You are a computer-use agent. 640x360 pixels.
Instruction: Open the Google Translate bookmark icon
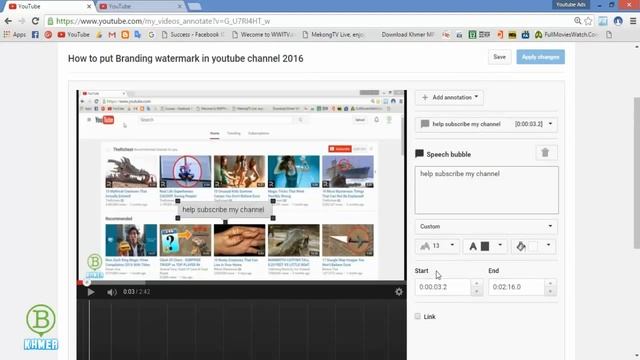pyautogui.click(x=138, y=35)
